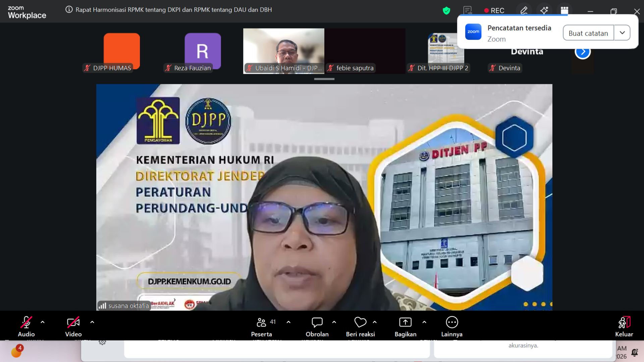This screenshot has height=362, width=644.
Task: Click the meeting info icon beside the title
Action: 69,10
